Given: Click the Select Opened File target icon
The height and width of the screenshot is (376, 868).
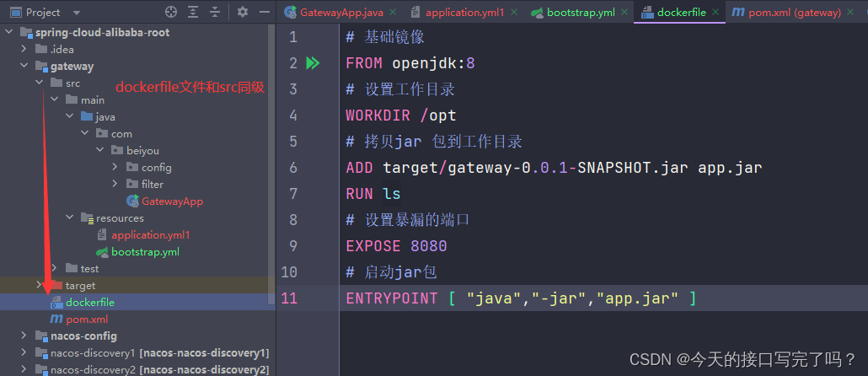Looking at the screenshot, I should 171,12.
